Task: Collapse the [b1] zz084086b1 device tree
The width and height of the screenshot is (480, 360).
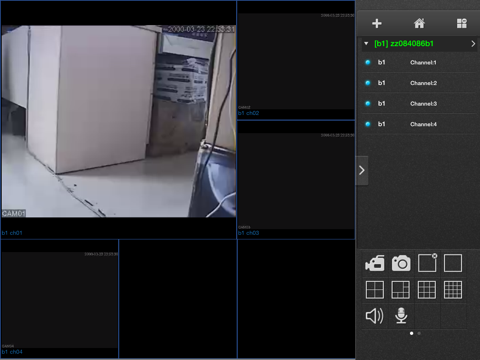Action: (x=366, y=44)
